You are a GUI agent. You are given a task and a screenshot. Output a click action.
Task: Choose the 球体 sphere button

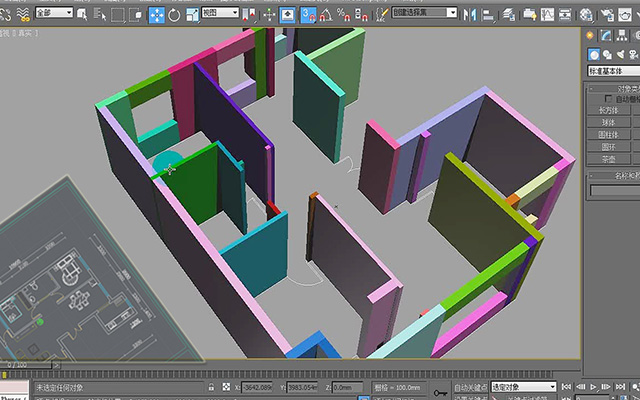click(609, 122)
